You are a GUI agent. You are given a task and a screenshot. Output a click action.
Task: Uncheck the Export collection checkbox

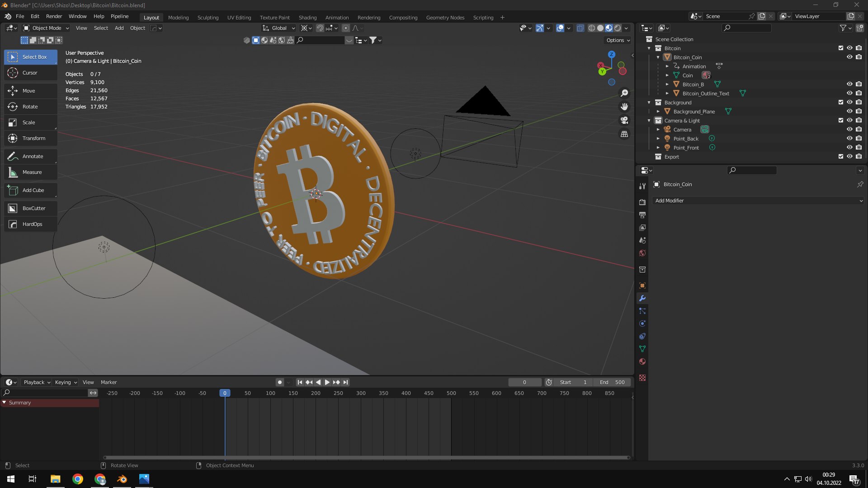pyautogui.click(x=841, y=156)
